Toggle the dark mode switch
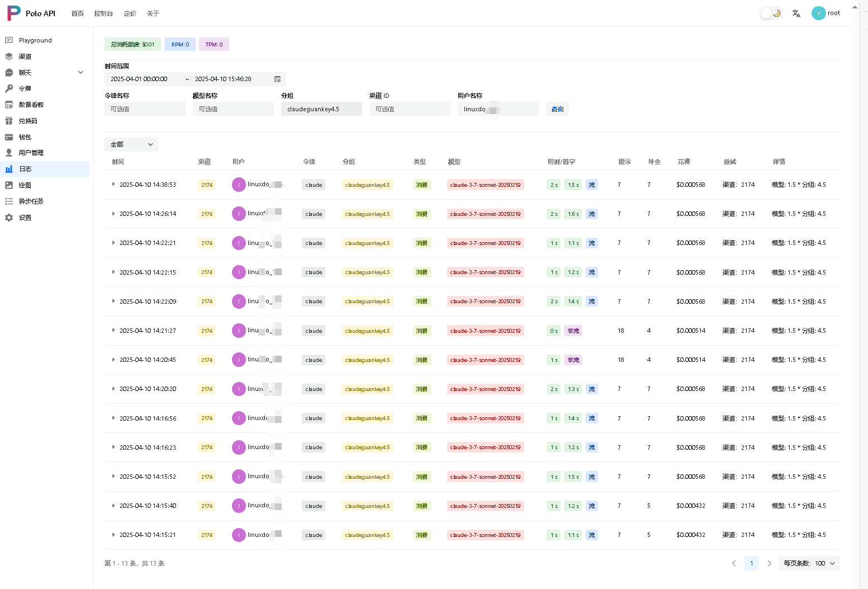Screen dimensions: 868x589 pyautogui.click(x=771, y=13)
